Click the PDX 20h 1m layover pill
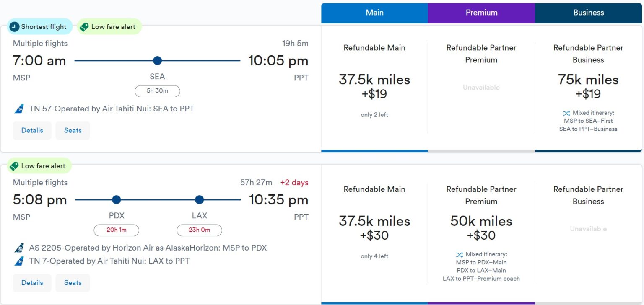This screenshot has width=644, height=305. (116, 230)
